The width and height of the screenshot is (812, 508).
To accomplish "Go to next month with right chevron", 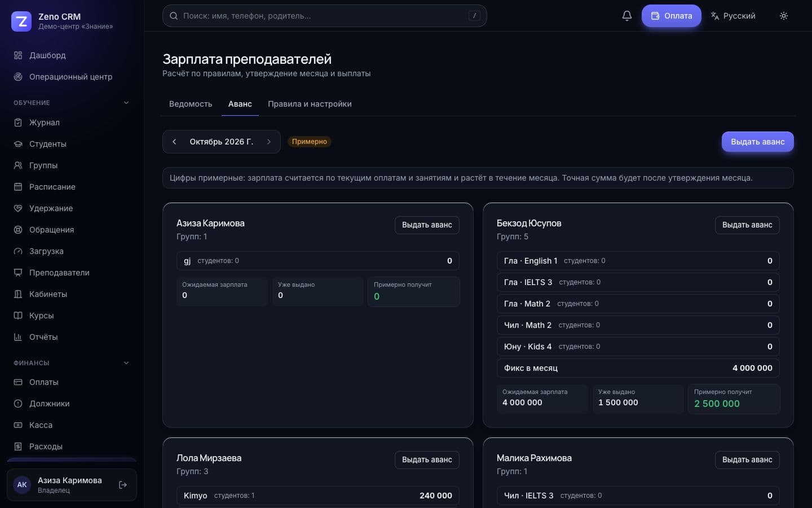I will click(x=269, y=142).
